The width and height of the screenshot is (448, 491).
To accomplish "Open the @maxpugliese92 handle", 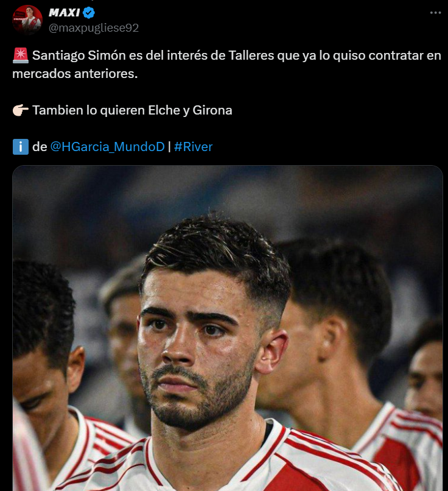I will [x=94, y=28].
